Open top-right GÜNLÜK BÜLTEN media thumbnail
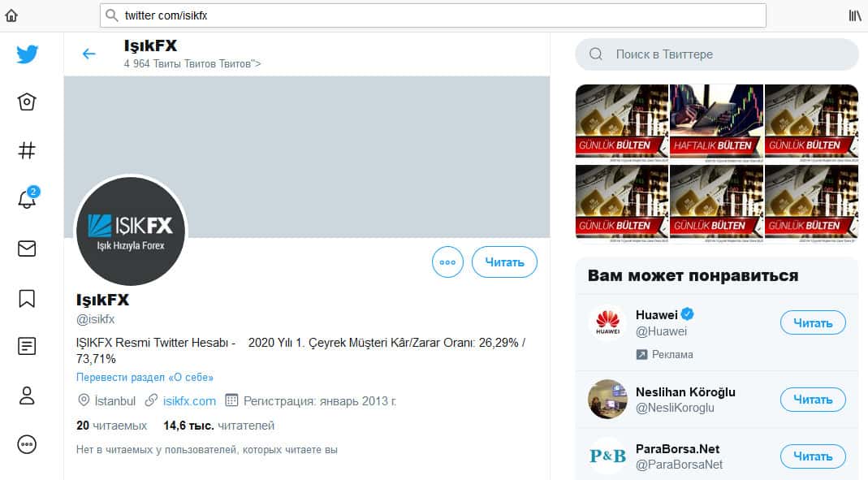The image size is (868, 480). tap(811, 123)
